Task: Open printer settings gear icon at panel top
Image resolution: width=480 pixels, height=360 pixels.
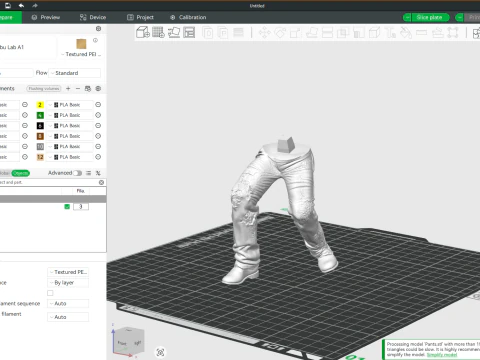Action: click(x=98, y=29)
